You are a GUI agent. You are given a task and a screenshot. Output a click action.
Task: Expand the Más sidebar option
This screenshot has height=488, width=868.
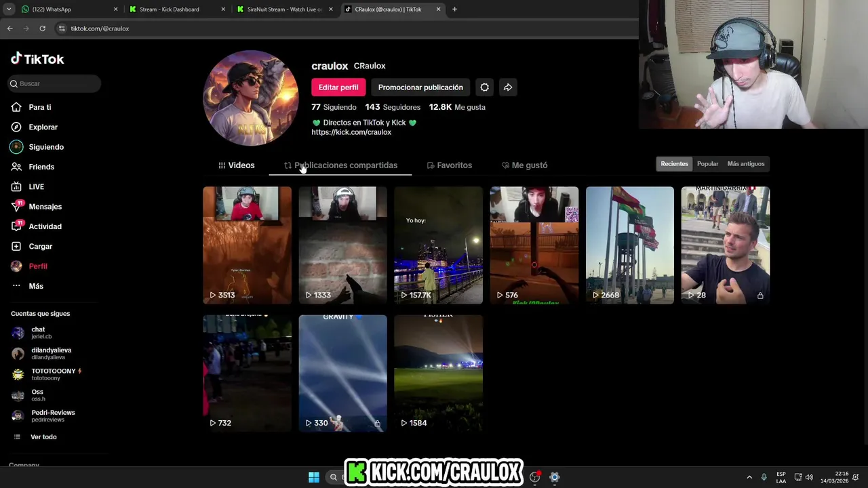click(35, 286)
